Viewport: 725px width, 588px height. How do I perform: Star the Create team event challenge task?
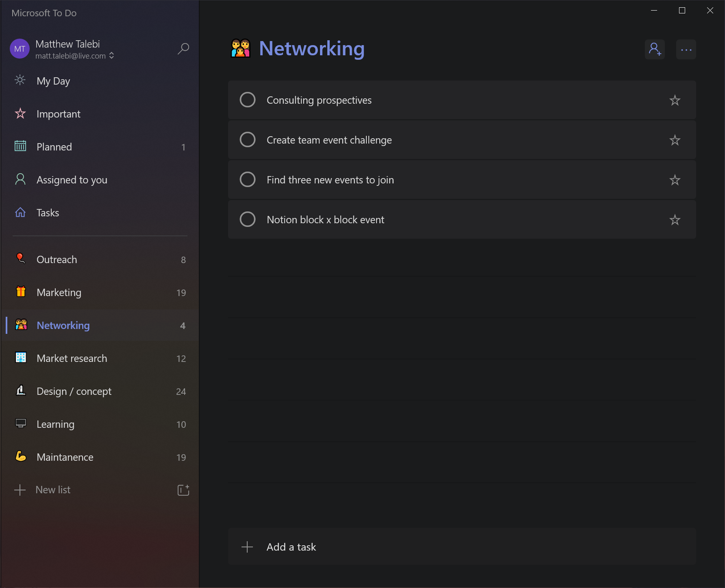(x=675, y=140)
